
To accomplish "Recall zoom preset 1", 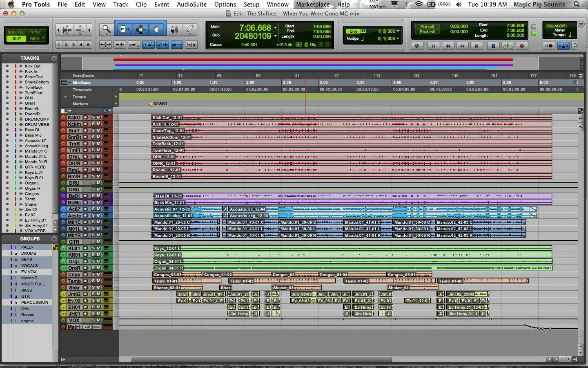I will coord(59,45).
